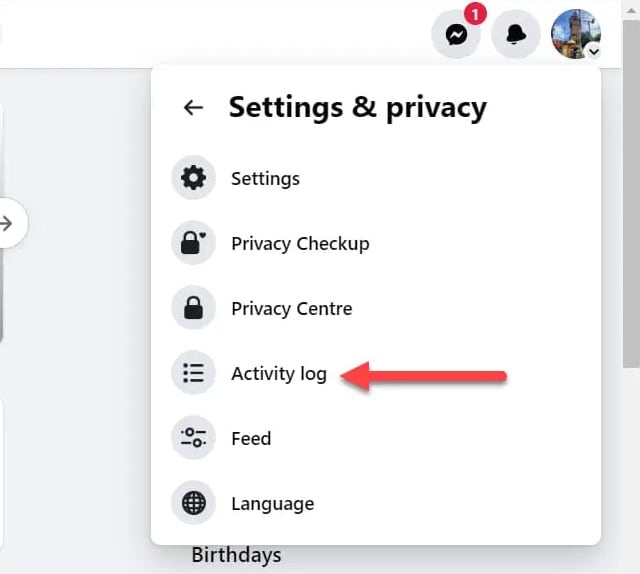Click the Feed sliders icon
Image resolution: width=640 pixels, height=574 pixels.
click(x=193, y=438)
